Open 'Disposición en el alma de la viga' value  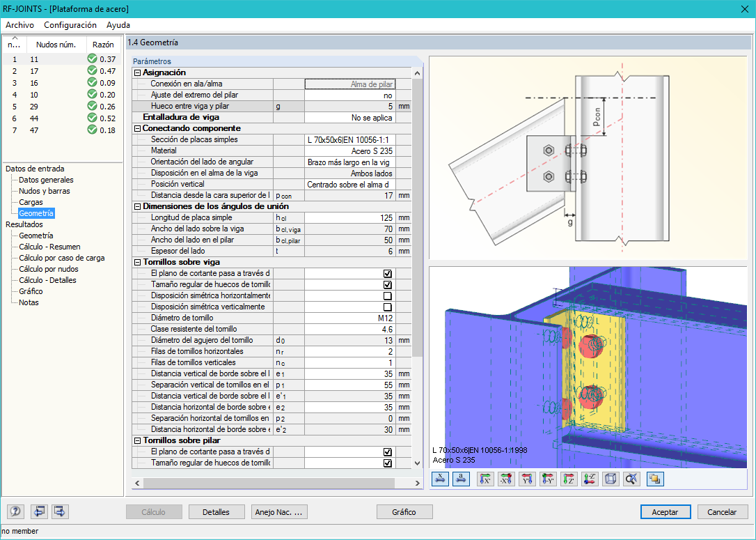point(349,173)
